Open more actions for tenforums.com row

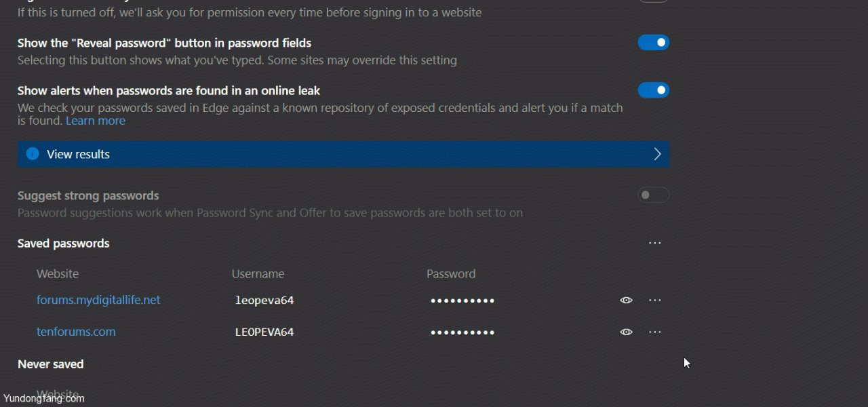pyautogui.click(x=654, y=332)
